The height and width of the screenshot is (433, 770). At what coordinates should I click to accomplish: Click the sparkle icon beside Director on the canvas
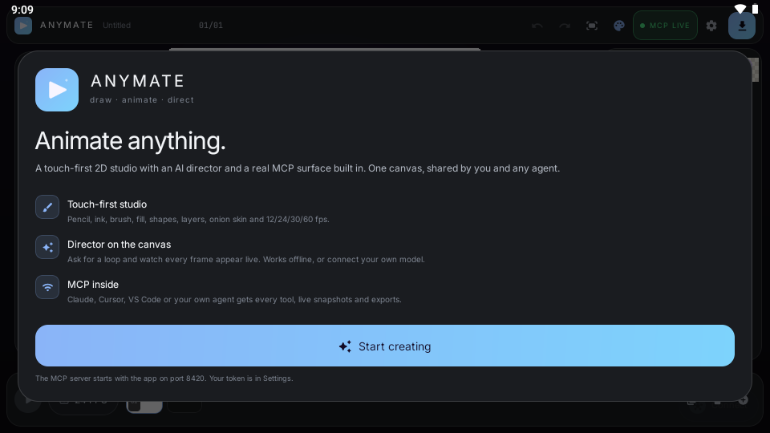click(47, 247)
